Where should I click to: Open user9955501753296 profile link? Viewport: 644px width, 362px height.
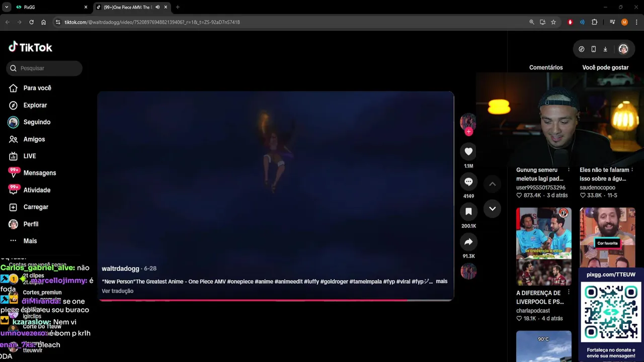540,188
